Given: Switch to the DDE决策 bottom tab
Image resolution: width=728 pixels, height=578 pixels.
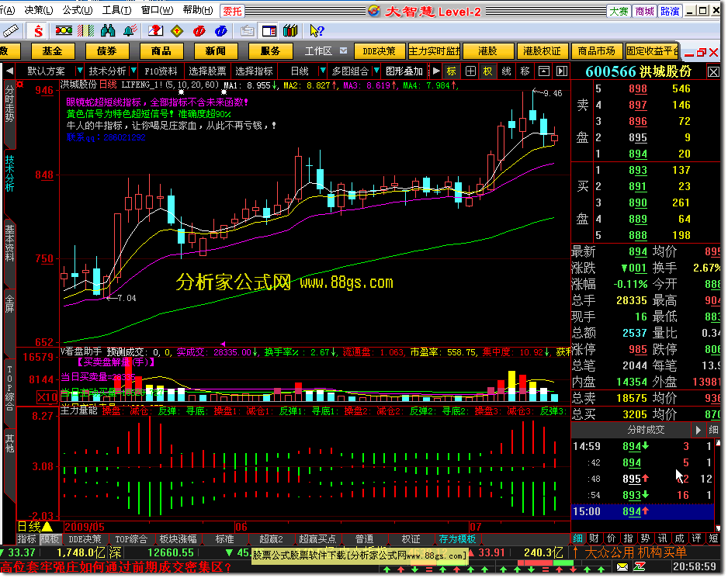Looking at the screenshot, I should click(85, 539).
